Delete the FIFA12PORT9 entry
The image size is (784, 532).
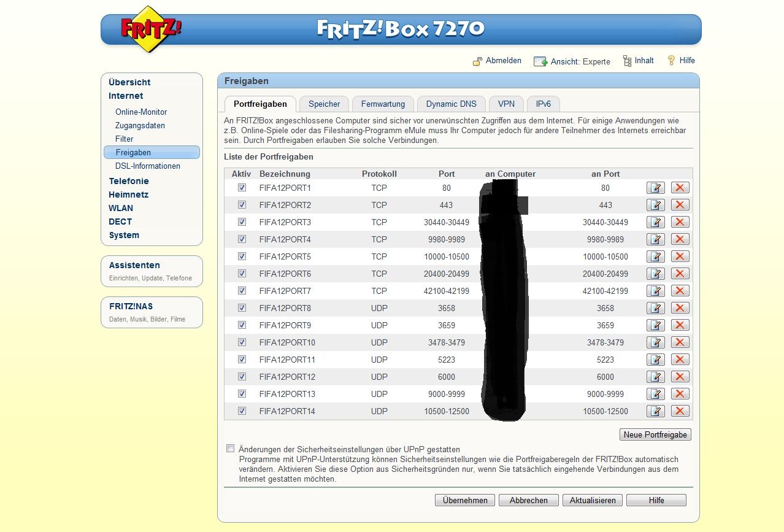(680, 325)
